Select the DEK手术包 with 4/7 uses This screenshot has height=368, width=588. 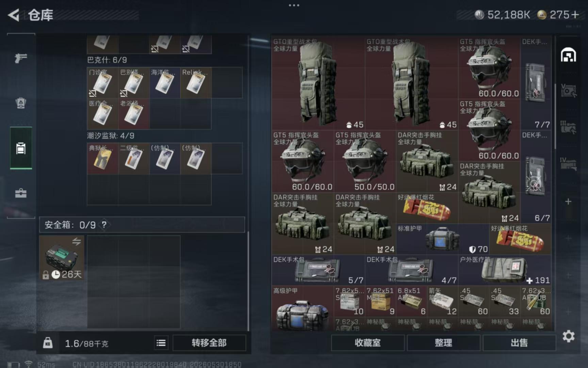[411, 270]
